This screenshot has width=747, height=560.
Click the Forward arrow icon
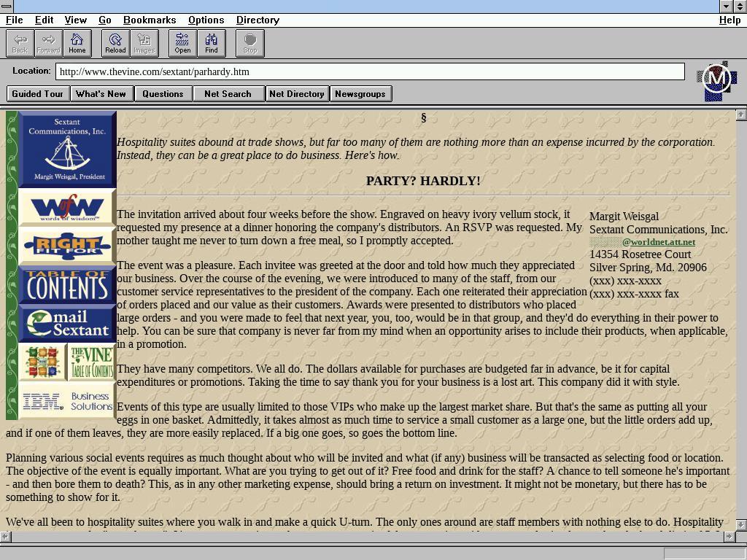click(48, 43)
